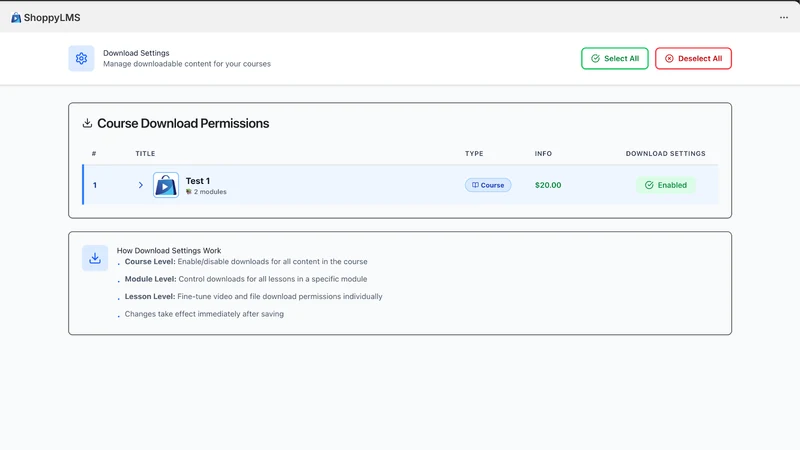Click the INFO column header
Screen dimensions: 800x450
tap(543, 154)
